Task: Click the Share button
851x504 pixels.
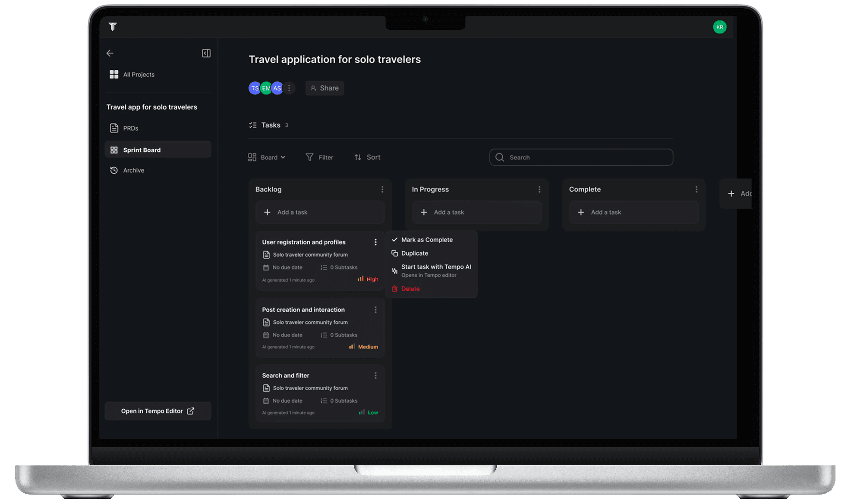Action: pos(325,88)
